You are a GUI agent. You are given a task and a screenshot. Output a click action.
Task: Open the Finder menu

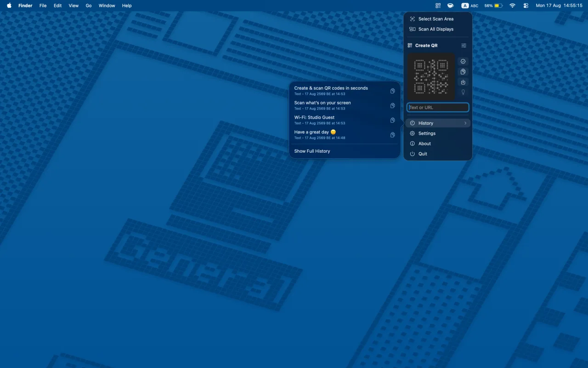[25, 6]
